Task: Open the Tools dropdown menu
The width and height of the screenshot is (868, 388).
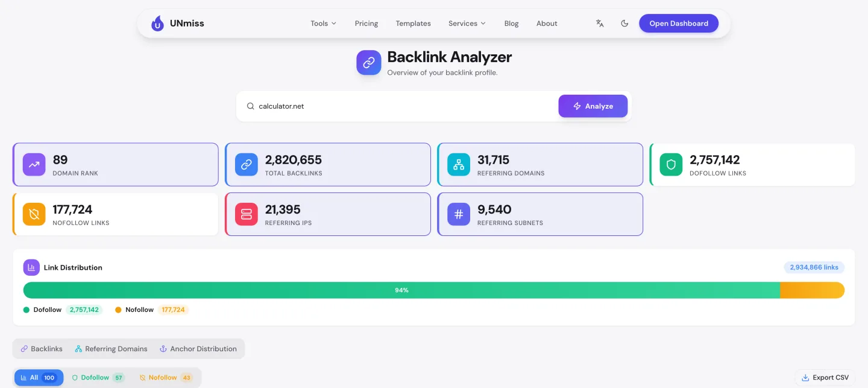Action: point(324,24)
